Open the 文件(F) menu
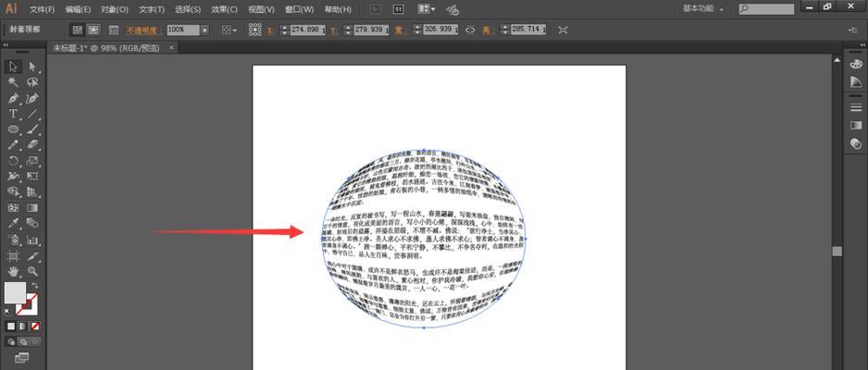 (x=42, y=8)
